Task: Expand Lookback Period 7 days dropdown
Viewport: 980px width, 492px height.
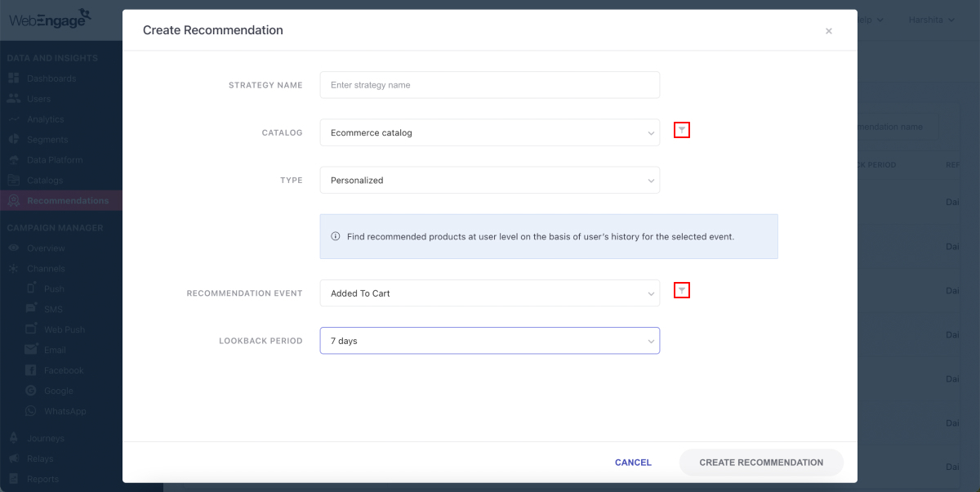Action: [489, 341]
